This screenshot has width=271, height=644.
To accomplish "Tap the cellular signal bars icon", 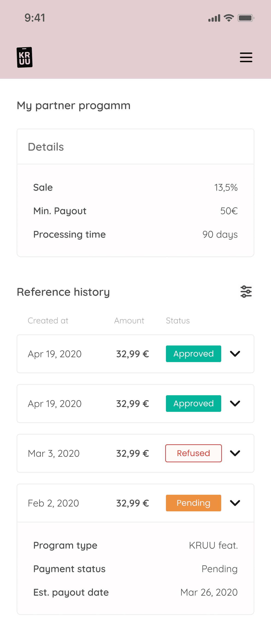I will [x=214, y=18].
